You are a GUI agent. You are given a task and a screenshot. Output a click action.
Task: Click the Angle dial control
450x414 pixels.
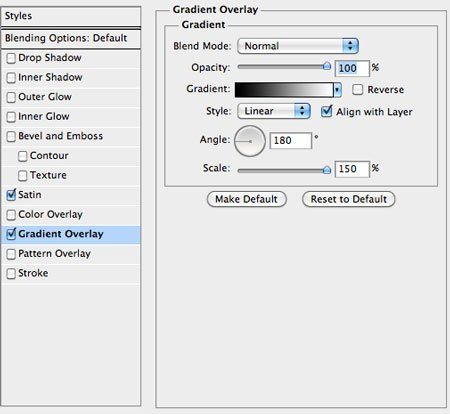point(250,141)
